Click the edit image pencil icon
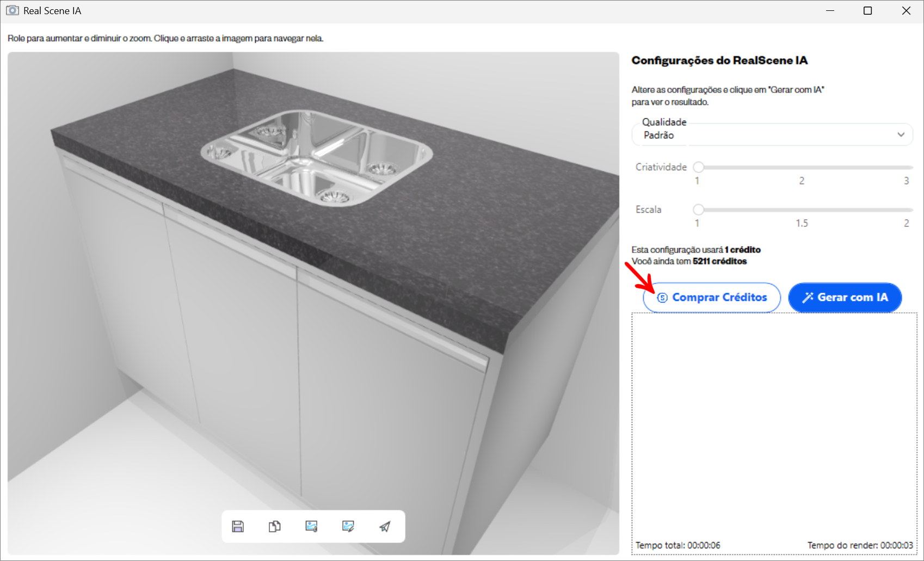This screenshot has width=924, height=561. point(348,526)
